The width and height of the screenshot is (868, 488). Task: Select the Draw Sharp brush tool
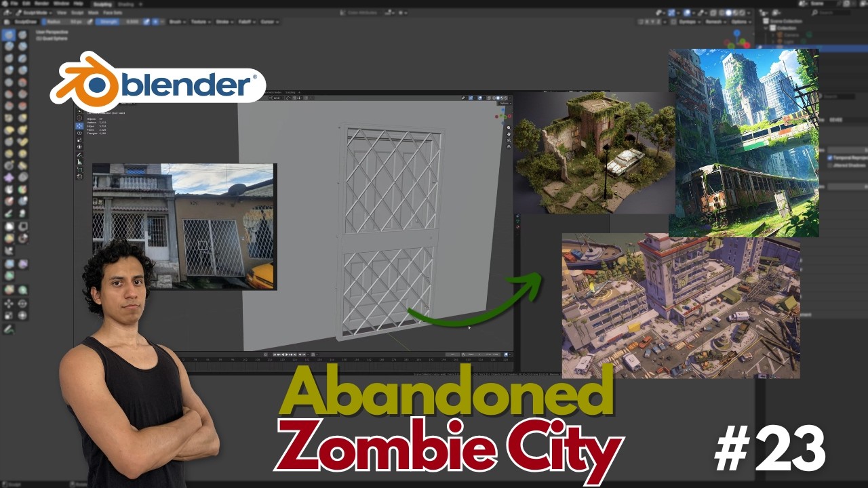[22, 35]
